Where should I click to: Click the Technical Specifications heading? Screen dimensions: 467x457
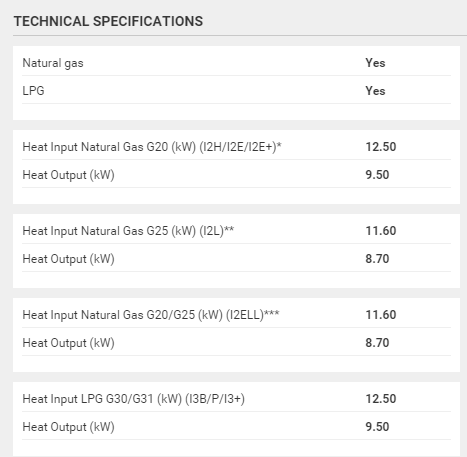pyautogui.click(x=108, y=21)
